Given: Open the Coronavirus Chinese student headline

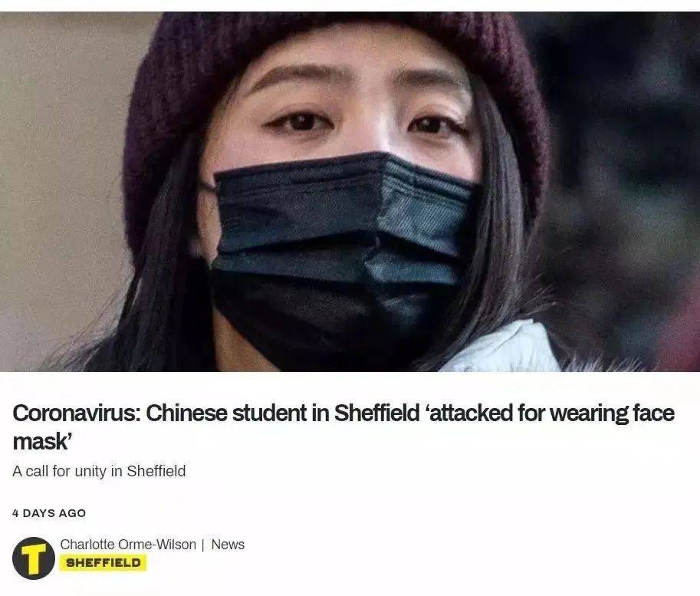Looking at the screenshot, I should 343,427.
